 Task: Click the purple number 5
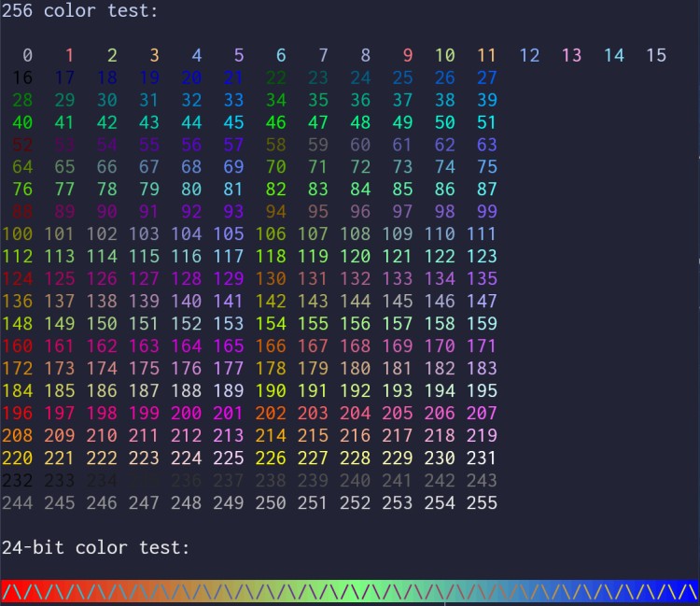tap(239, 55)
